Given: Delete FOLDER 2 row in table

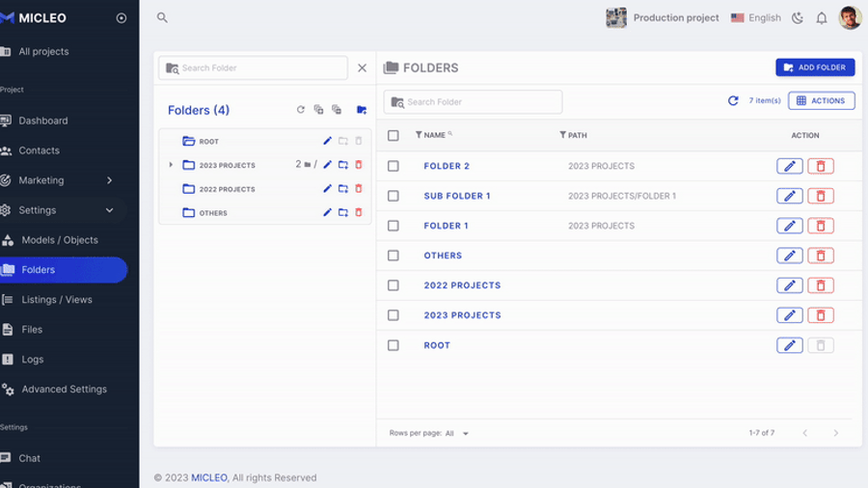Looking at the screenshot, I should pyautogui.click(x=821, y=166).
